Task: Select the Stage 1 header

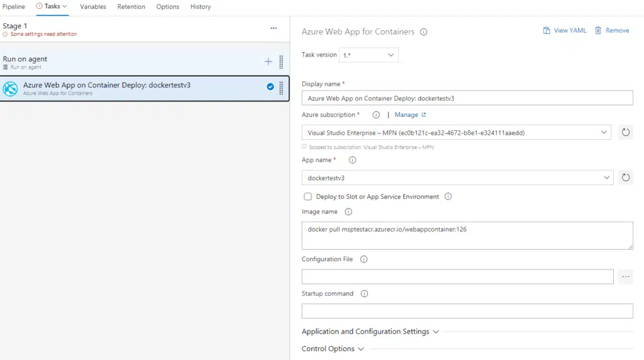Action: tap(145, 29)
